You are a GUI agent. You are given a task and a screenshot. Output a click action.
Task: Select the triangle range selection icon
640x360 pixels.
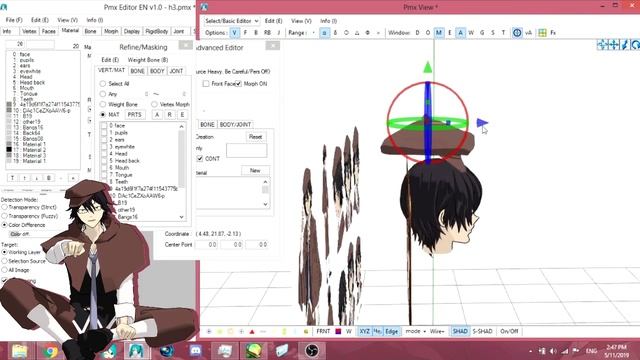357,33
